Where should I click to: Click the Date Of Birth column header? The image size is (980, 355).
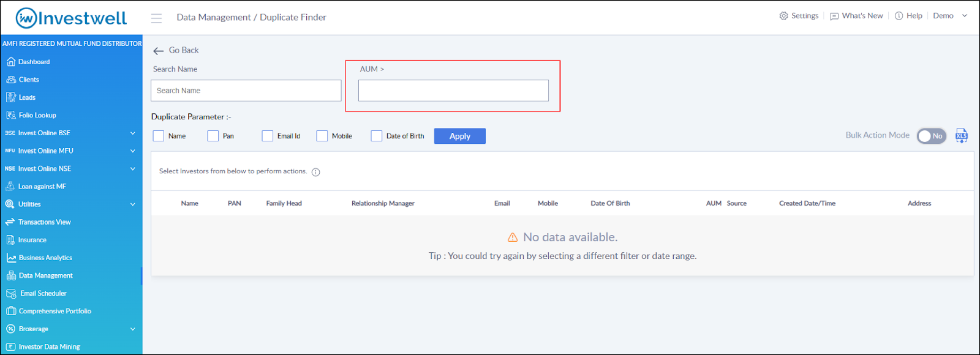click(x=610, y=203)
